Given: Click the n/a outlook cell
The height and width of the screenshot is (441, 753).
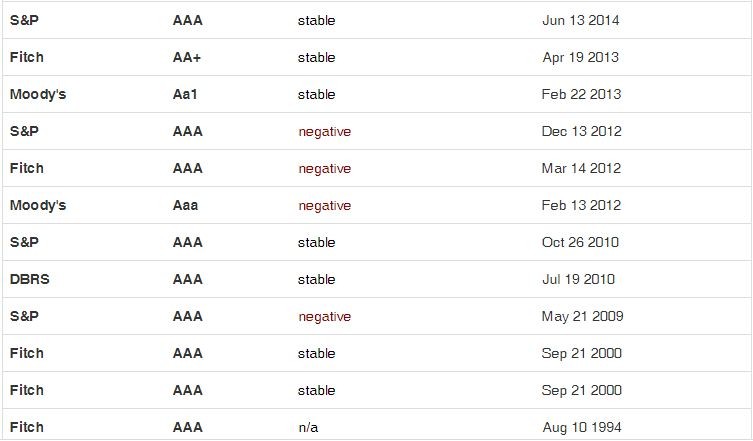Looking at the screenshot, I should click(308, 427).
